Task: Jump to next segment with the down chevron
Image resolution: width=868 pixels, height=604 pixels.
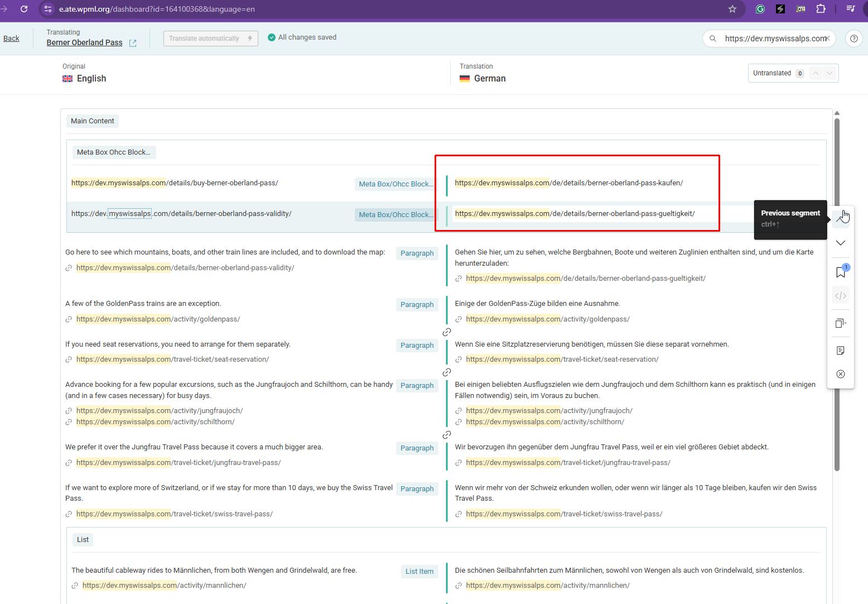Action: point(840,243)
